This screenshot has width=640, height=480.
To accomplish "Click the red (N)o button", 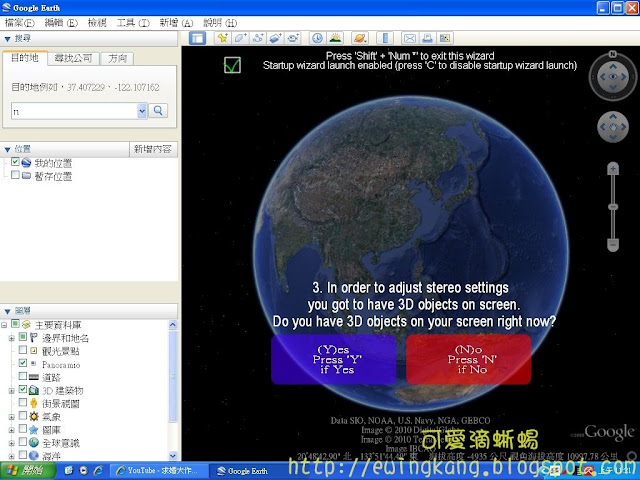I will point(469,360).
